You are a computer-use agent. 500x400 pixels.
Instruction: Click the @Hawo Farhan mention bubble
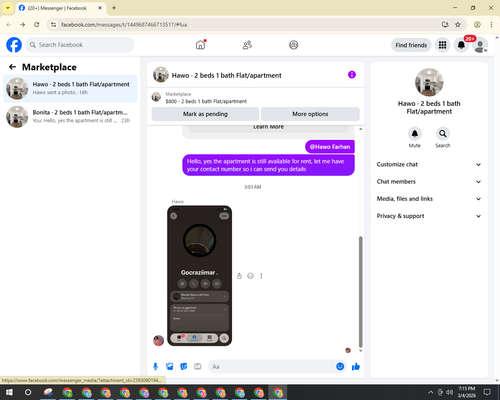(x=330, y=147)
